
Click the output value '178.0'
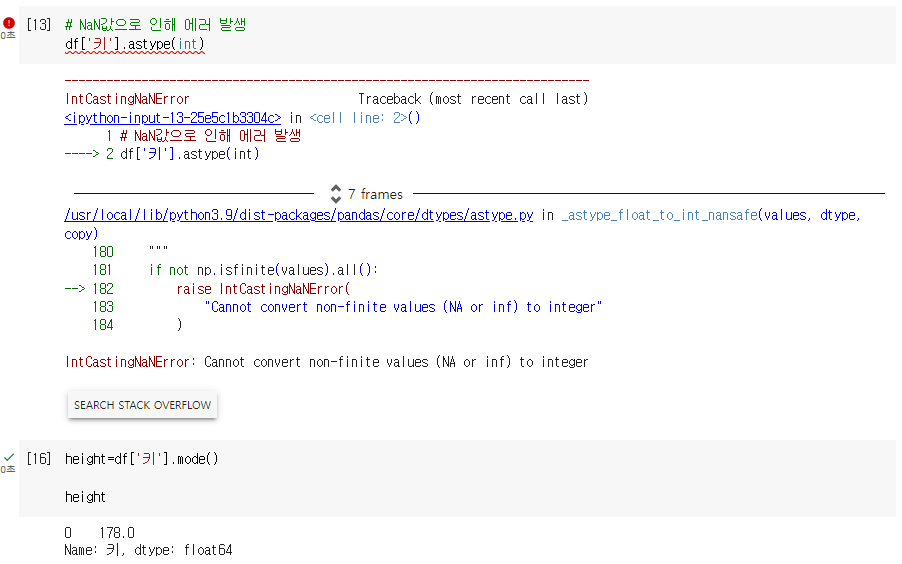click(x=117, y=533)
